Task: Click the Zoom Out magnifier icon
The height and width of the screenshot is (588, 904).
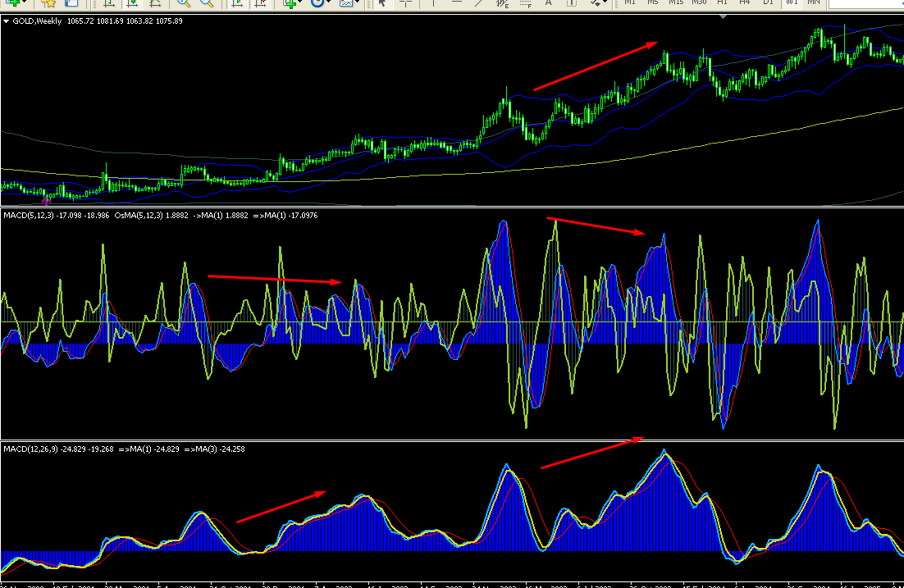Action: (x=207, y=3)
